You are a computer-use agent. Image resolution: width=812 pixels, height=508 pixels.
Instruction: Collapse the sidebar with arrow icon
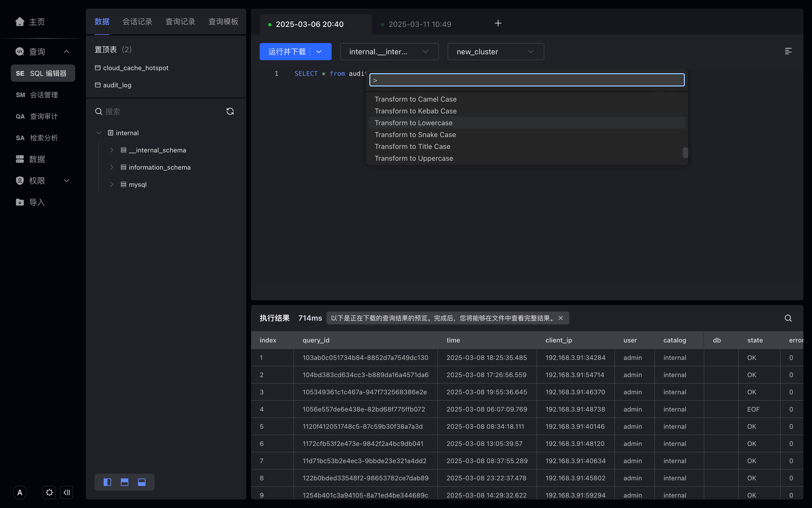(x=66, y=492)
